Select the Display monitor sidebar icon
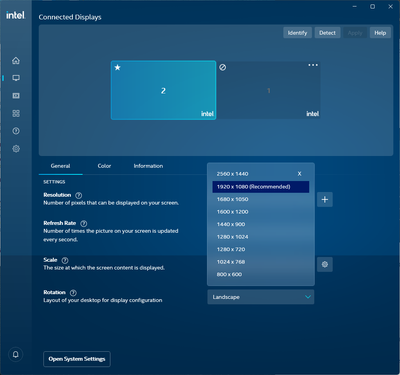Screen dimensions: 400x375 (16, 78)
